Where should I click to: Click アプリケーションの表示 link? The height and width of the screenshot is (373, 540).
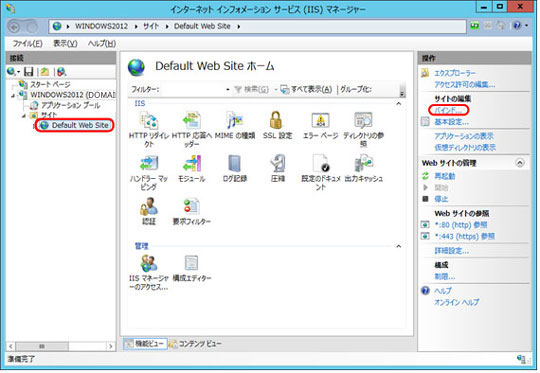(x=464, y=136)
